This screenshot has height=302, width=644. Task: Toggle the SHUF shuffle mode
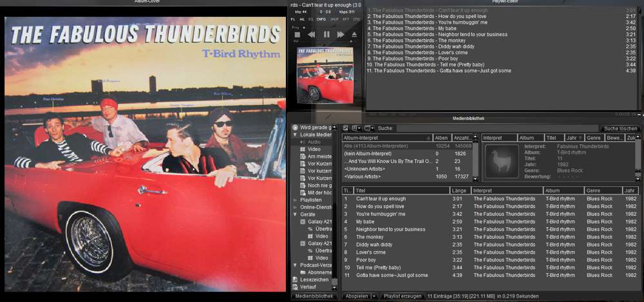point(334,19)
